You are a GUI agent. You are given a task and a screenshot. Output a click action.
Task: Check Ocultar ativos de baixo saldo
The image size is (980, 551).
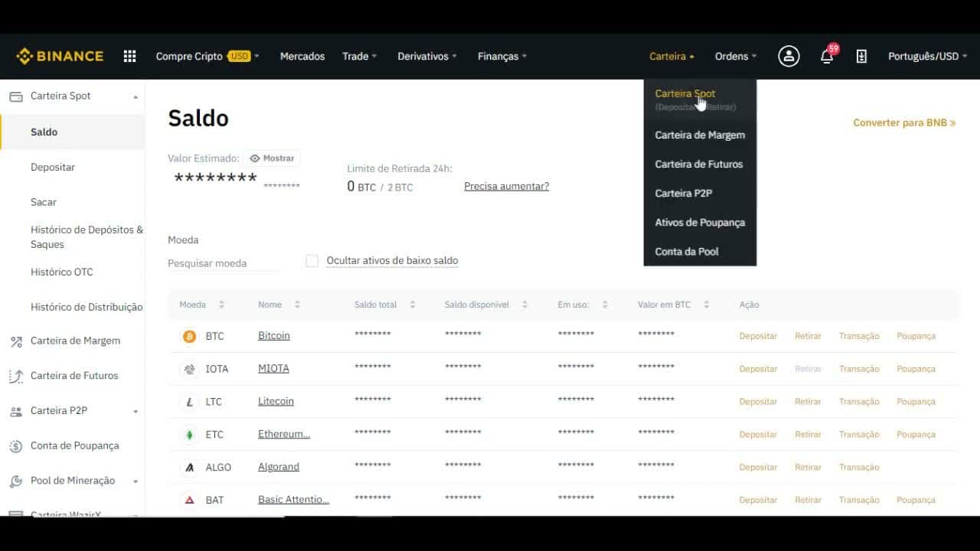(x=312, y=261)
